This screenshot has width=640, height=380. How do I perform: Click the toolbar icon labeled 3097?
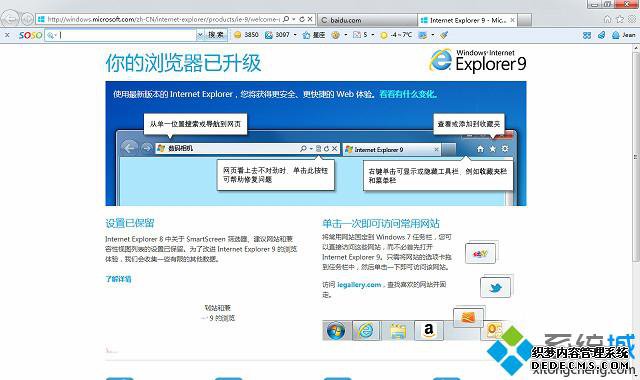[269, 35]
